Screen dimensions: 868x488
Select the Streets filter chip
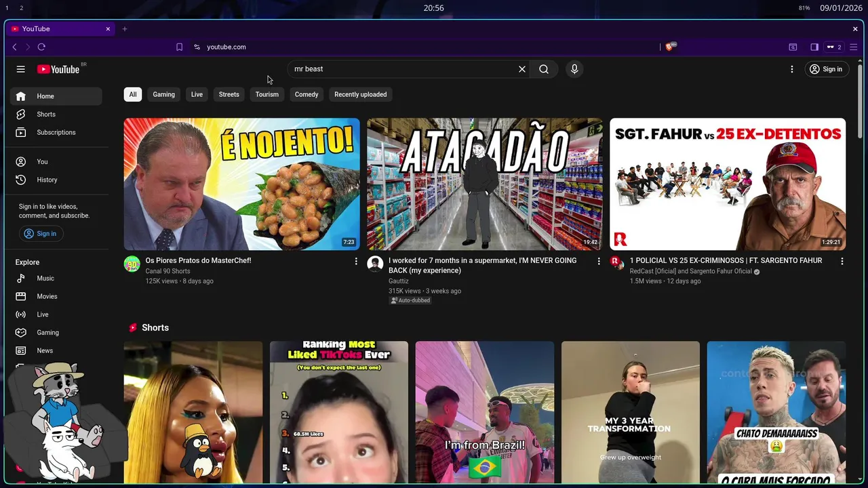point(229,94)
